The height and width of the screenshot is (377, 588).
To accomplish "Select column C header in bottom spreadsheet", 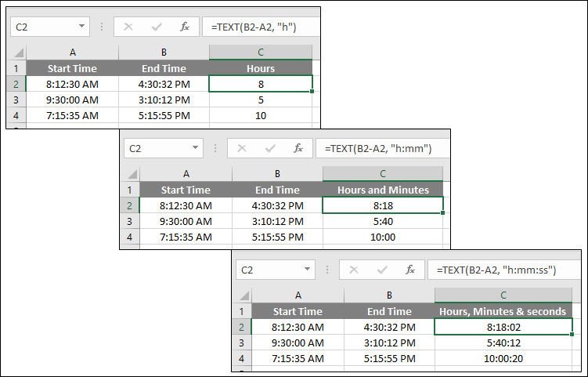I will point(503,295).
